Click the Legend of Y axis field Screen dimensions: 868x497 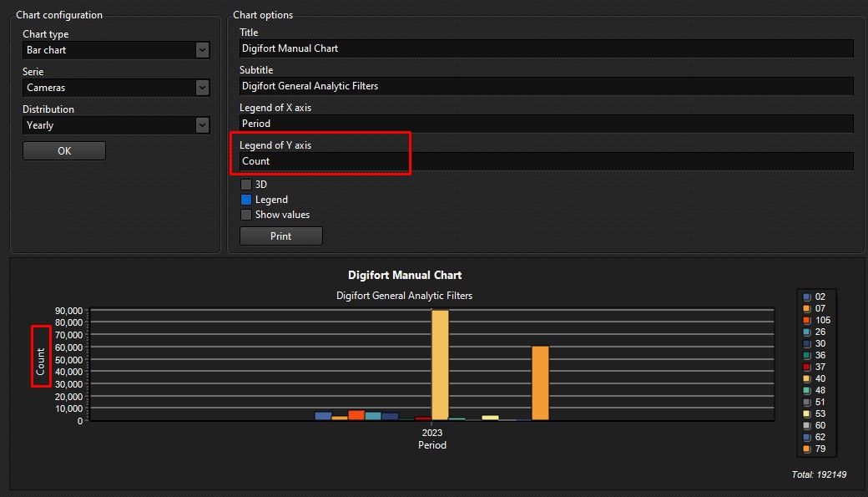[x=547, y=161]
